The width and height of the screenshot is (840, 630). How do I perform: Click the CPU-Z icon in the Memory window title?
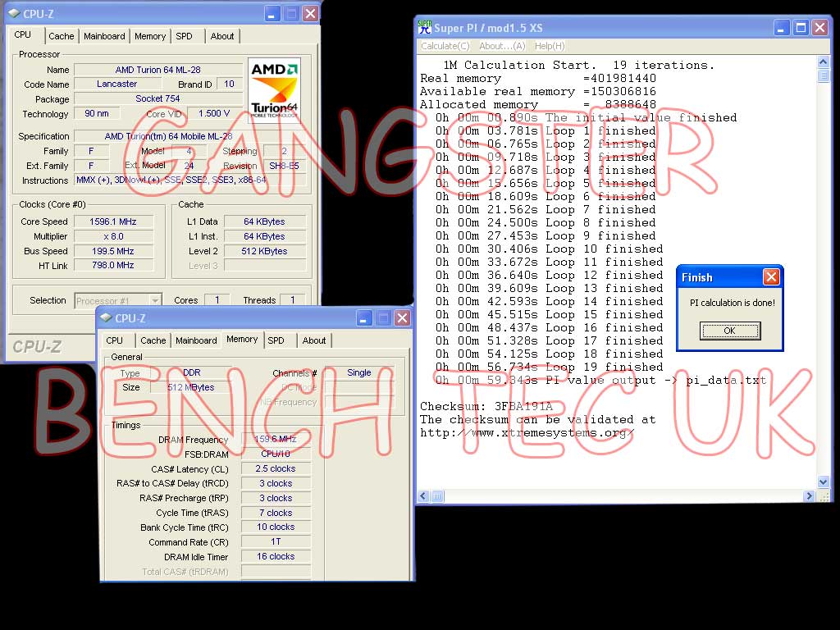[x=106, y=317]
